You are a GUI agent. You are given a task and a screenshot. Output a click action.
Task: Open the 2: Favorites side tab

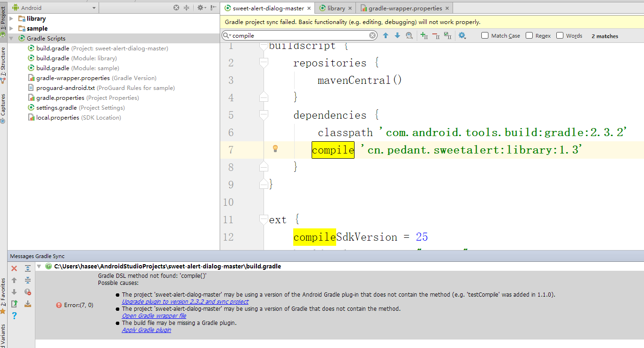coord(3,296)
